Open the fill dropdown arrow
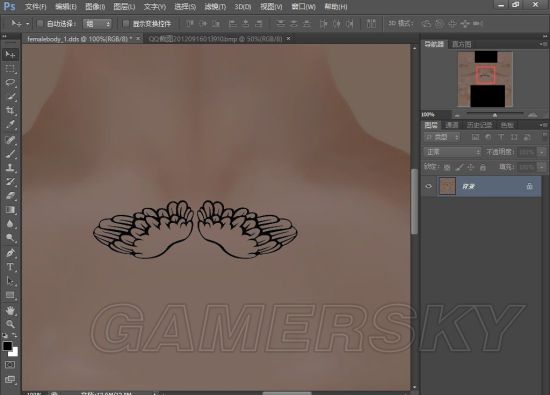The width and height of the screenshot is (550, 395). tap(542, 167)
